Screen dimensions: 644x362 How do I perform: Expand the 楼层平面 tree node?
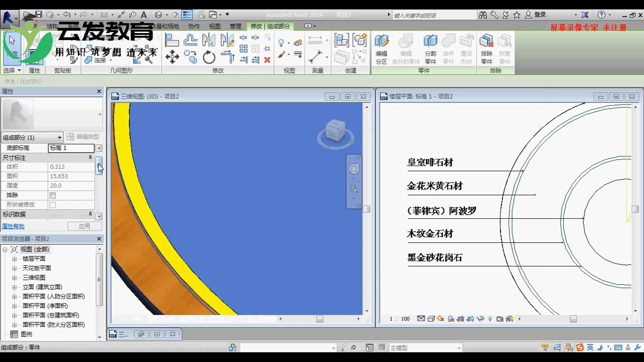(14, 259)
